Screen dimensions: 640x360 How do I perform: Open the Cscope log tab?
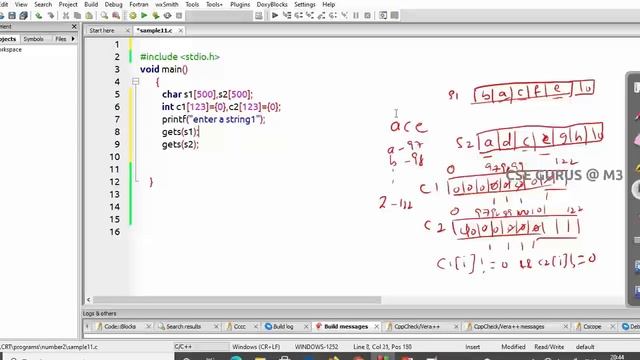pyautogui.click(x=592, y=327)
